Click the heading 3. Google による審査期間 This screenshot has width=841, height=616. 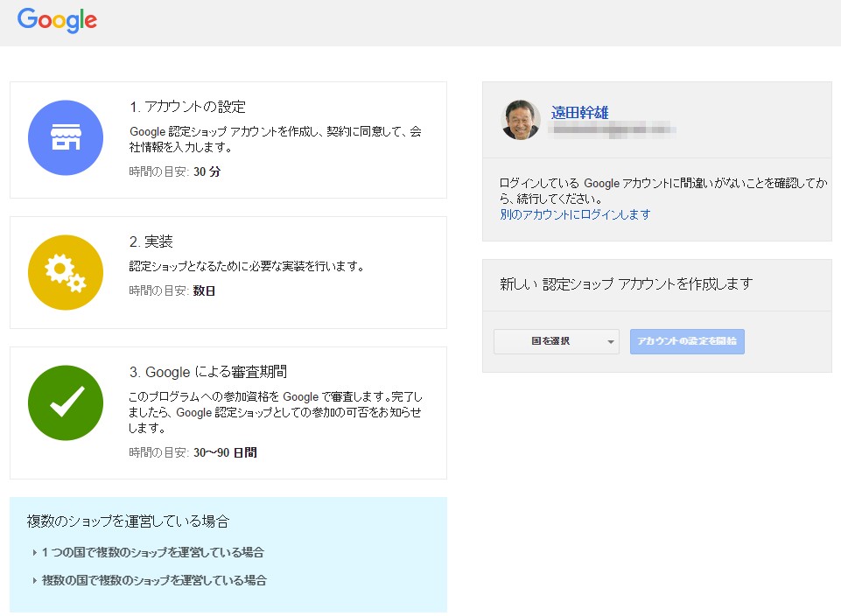pyautogui.click(x=208, y=372)
